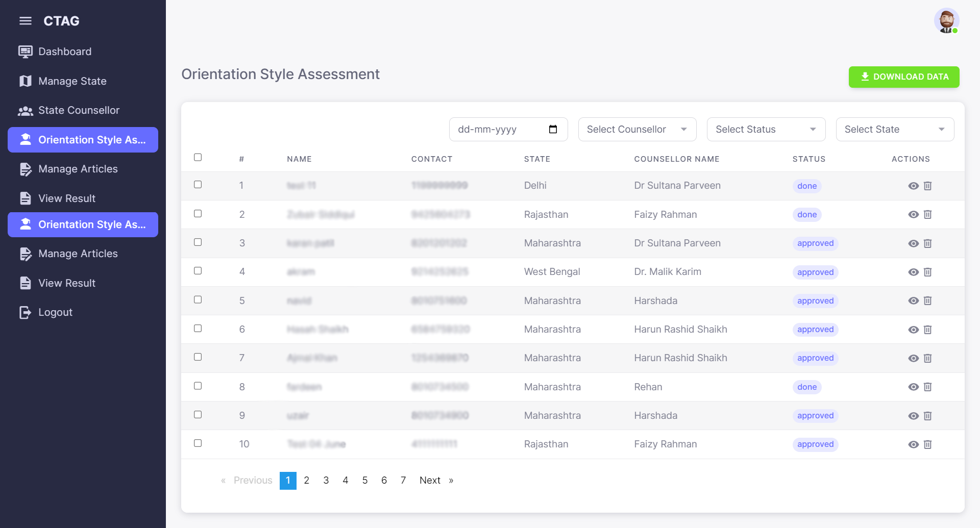Check the select-all header checkbox
980x528 pixels.
[x=198, y=157]
